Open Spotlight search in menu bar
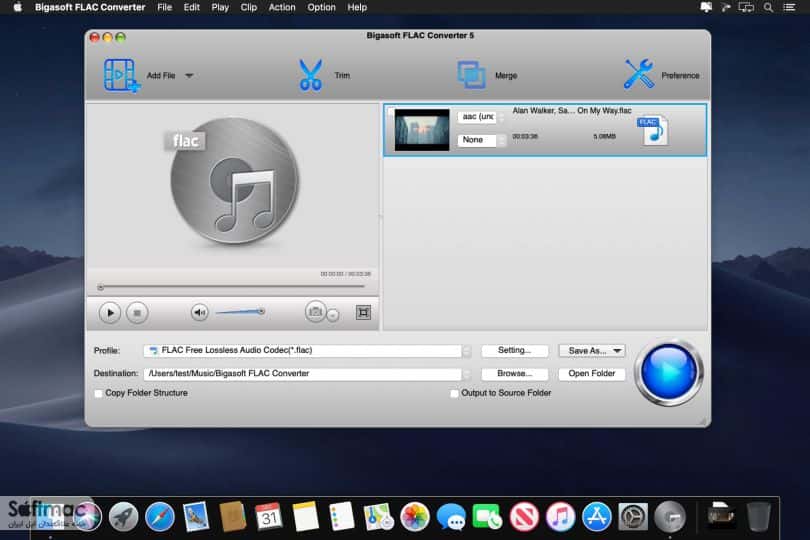Image resolution: width=810 pixels, height=540 pixels. point(768,7)
